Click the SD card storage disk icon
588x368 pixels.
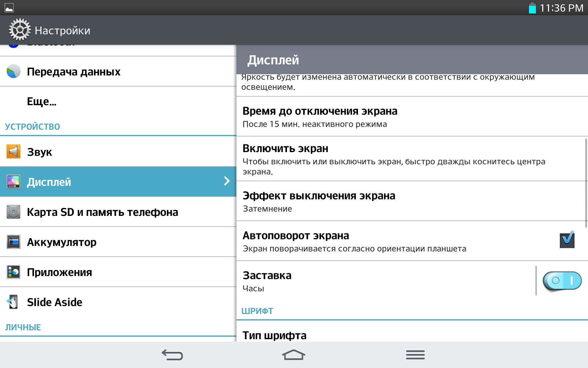[x=13, y=212]
